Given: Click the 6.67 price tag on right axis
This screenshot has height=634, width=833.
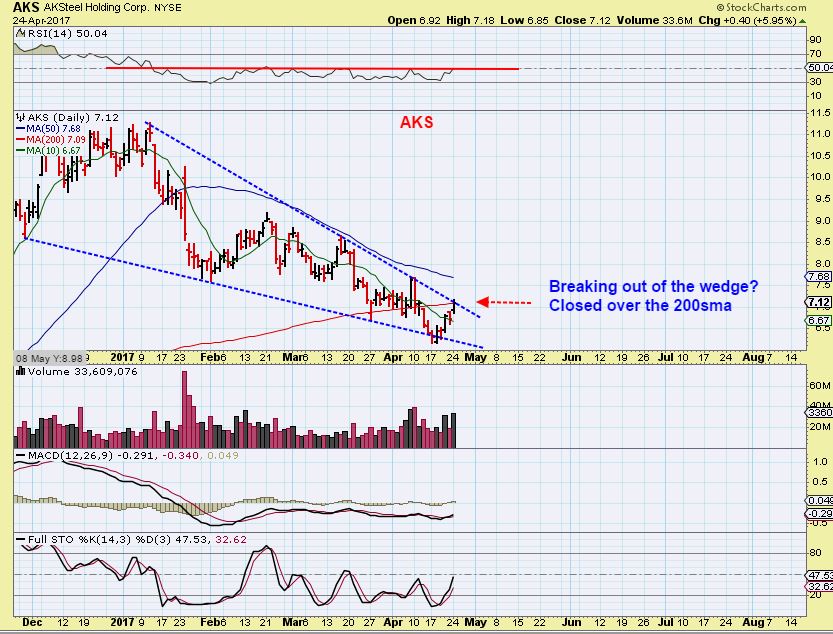Looking at the screenshot, I should pyautogui.click(x=819, y=320).
